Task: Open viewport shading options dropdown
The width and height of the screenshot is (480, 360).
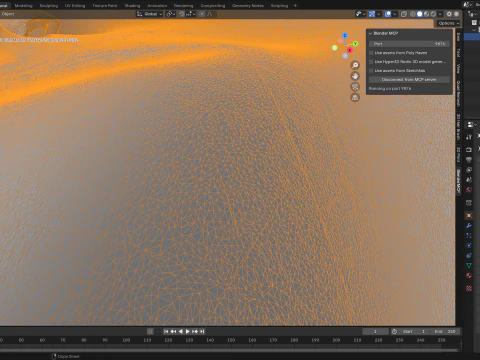Action: (440, 14)
